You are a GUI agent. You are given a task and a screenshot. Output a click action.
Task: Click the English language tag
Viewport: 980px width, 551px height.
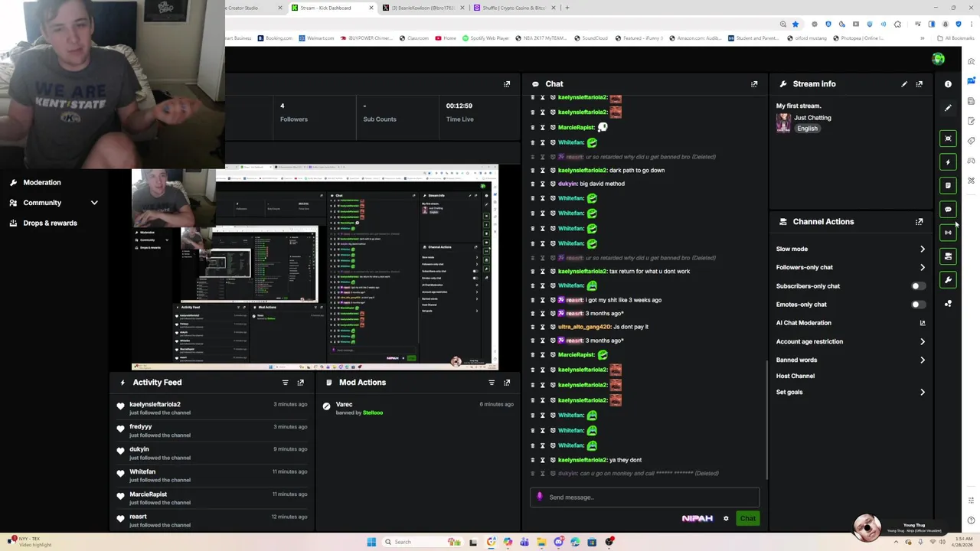point(807,129)
